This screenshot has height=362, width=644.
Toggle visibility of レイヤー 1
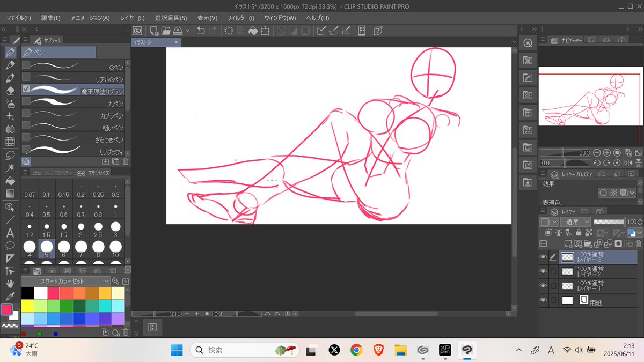[544, 286]
